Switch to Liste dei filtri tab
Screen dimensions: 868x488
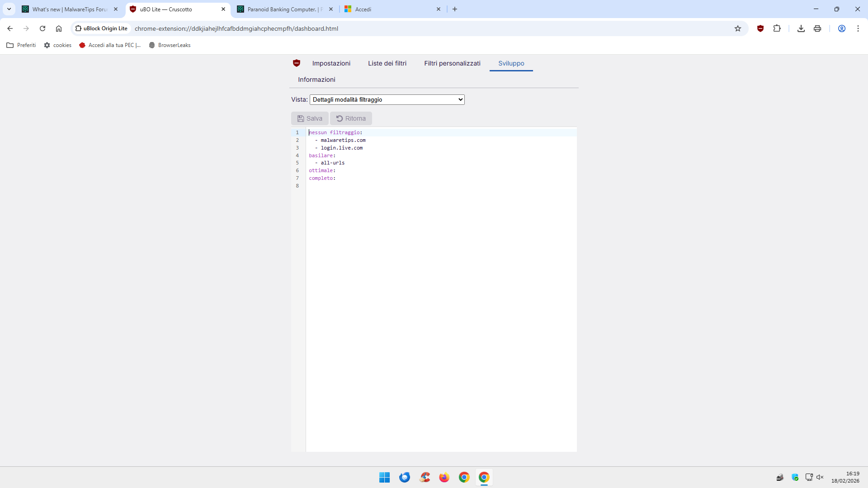click(x=387, y=63)
